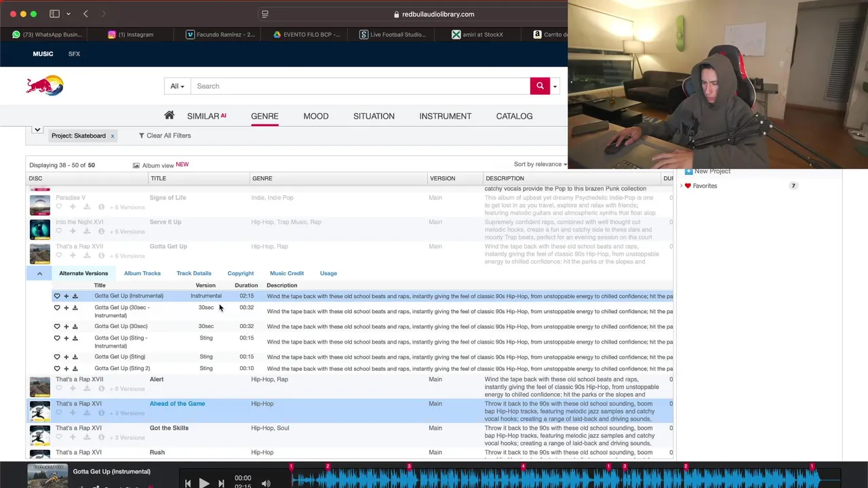This screenshot has height=488, width=868.
Task: Add Gotta Get Up (Sting) to project
Action: pos(66,357)
